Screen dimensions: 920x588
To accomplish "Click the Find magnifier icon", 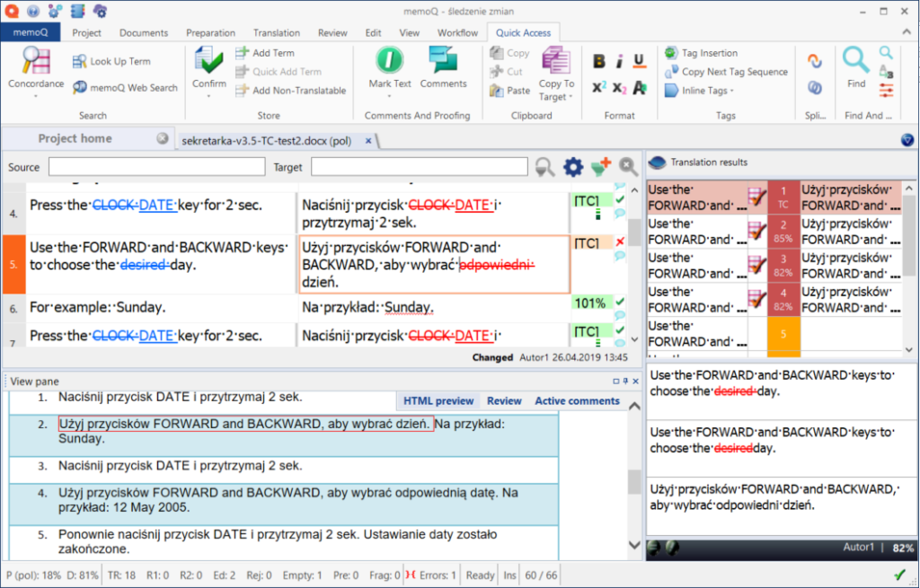I will point(855,60).
